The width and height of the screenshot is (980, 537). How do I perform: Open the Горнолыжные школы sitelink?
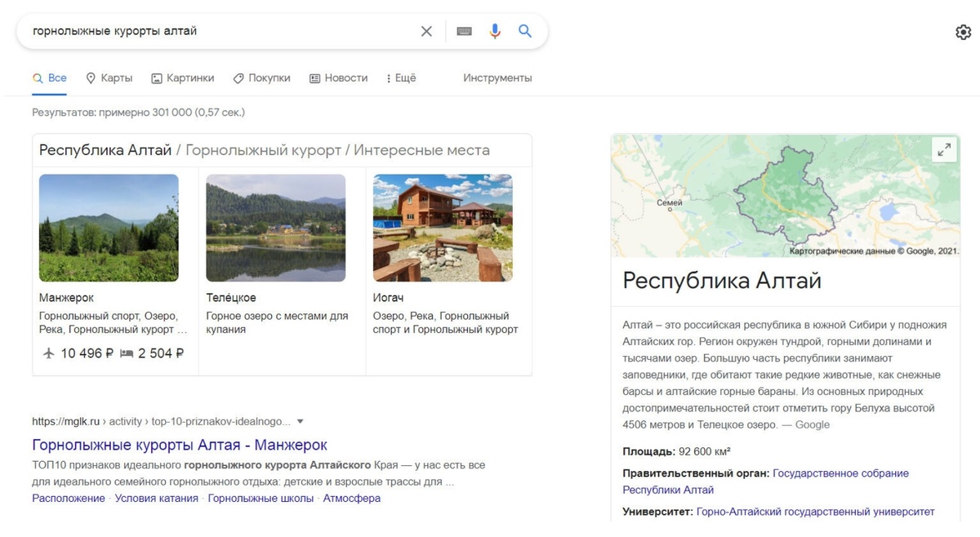point(261,498)
